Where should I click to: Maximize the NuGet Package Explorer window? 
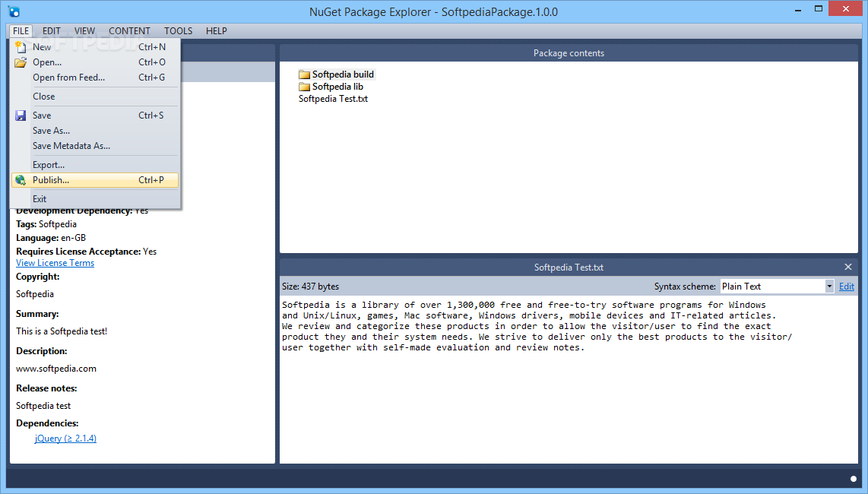coord(818,9)
